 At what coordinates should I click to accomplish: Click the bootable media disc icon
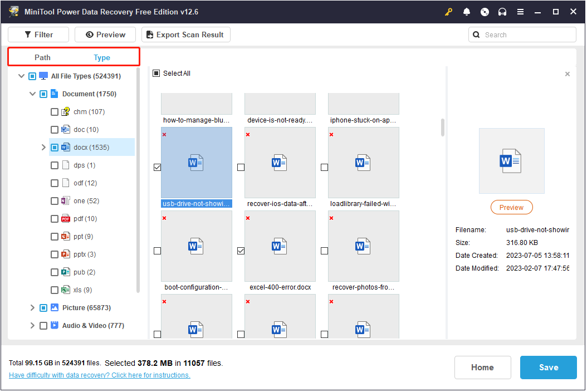[x=485, y=11]
